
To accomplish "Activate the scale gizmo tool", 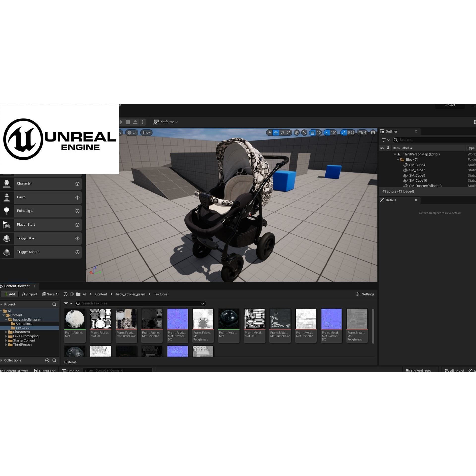I will [289, 133].
